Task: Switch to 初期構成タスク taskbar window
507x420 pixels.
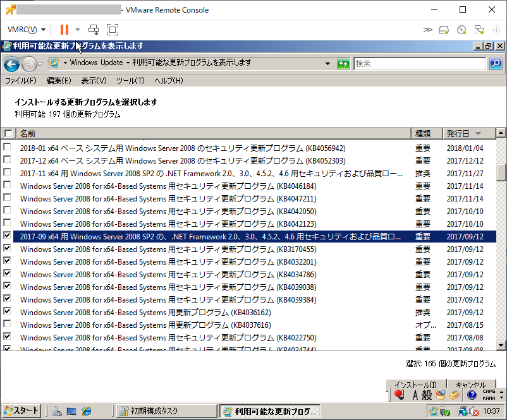Action: pos(166,411)
